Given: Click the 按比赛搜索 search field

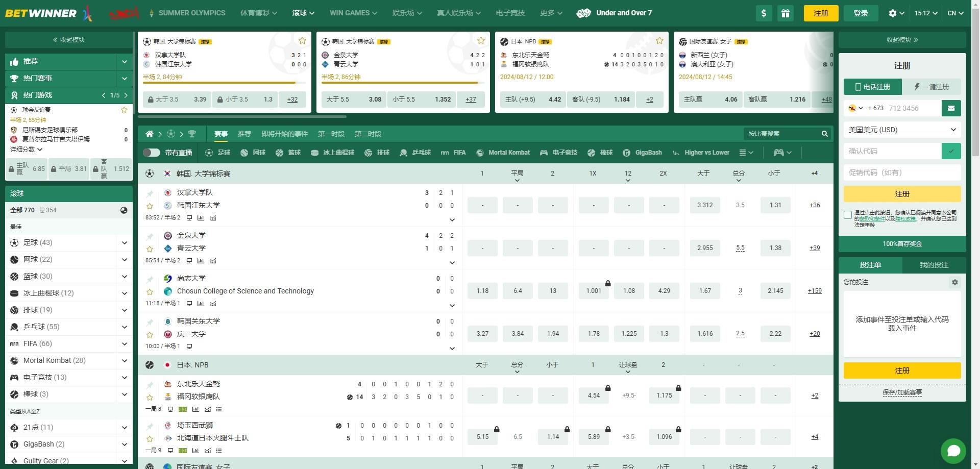Looking at the screenshot, I should pos(781,134).
